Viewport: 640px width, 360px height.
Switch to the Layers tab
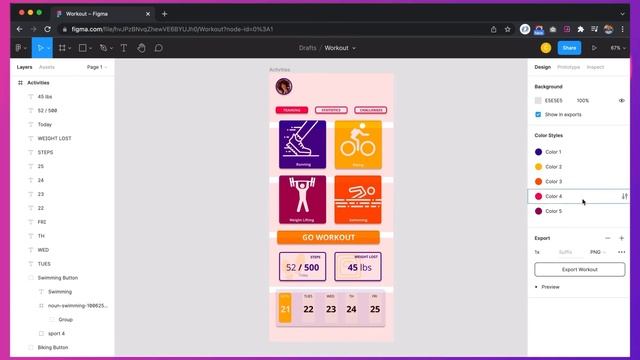pos(24,67)
